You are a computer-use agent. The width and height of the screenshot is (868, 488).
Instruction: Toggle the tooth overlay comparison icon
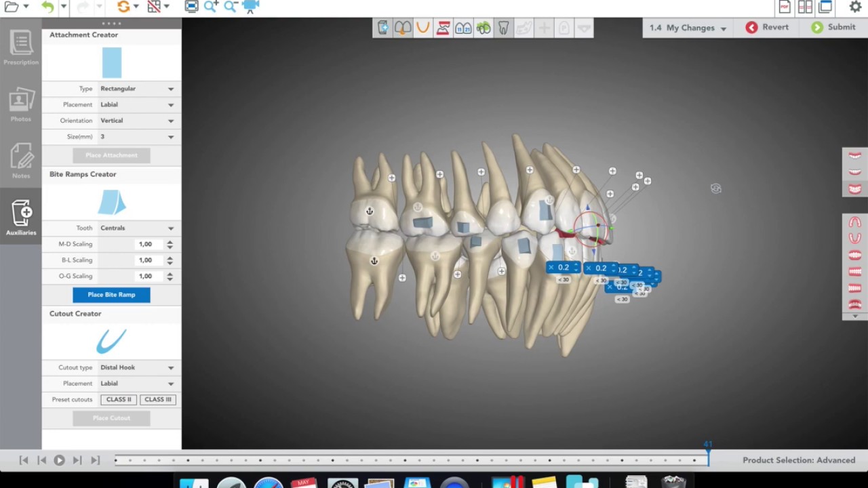[403, 28]
